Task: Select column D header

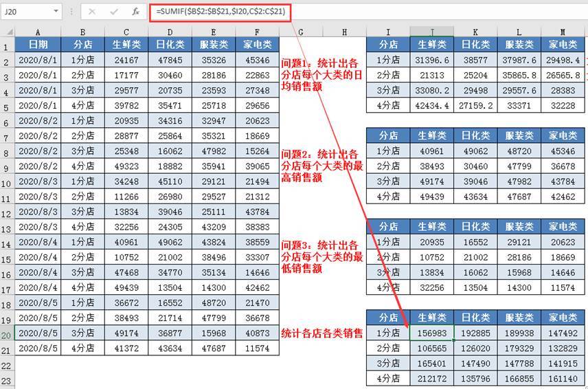Action: coord(170,32)
